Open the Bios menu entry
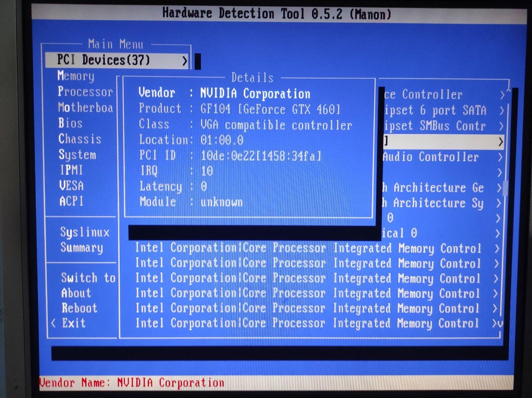 click(70, 123)
